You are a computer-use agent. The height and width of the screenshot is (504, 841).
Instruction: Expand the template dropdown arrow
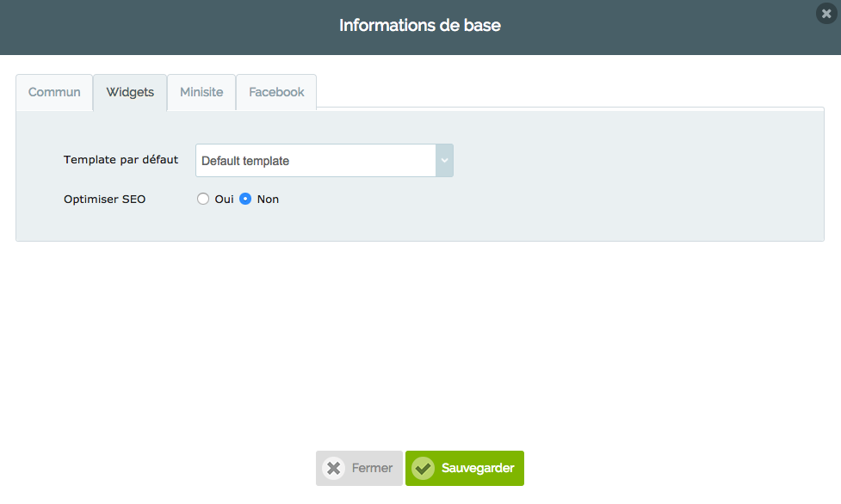click(x=444, y=160)
